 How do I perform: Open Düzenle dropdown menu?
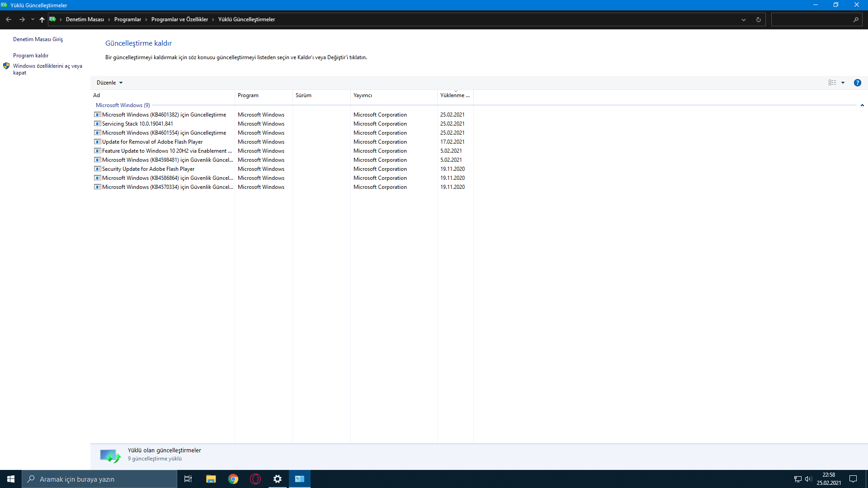point(109,83)
